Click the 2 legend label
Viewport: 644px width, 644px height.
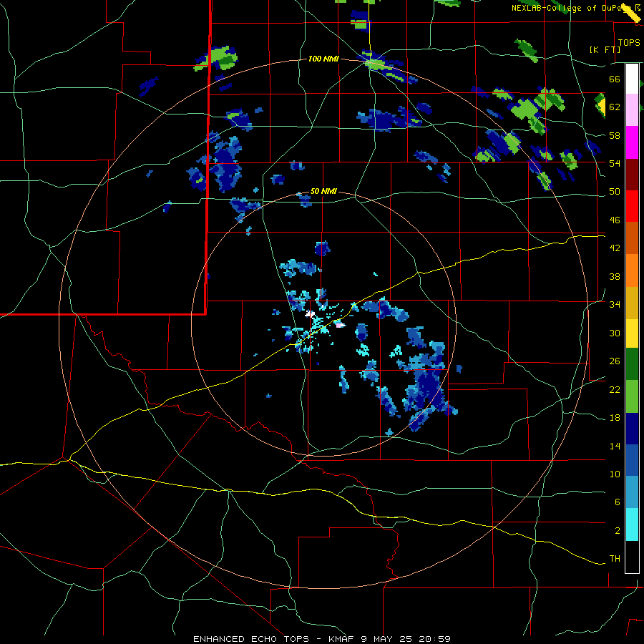618,530
